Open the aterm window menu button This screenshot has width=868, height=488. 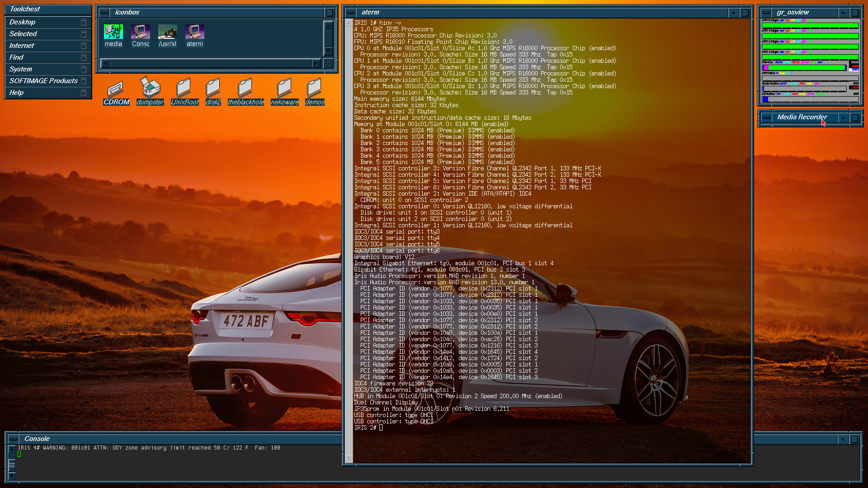(350, 13)
